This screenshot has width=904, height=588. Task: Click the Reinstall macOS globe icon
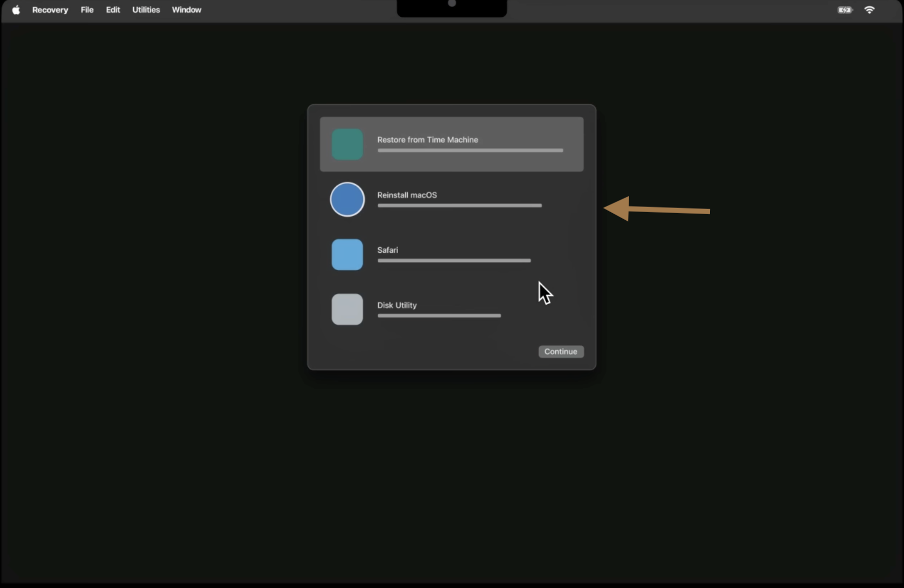pyautogui.click(x=347, y=199)
